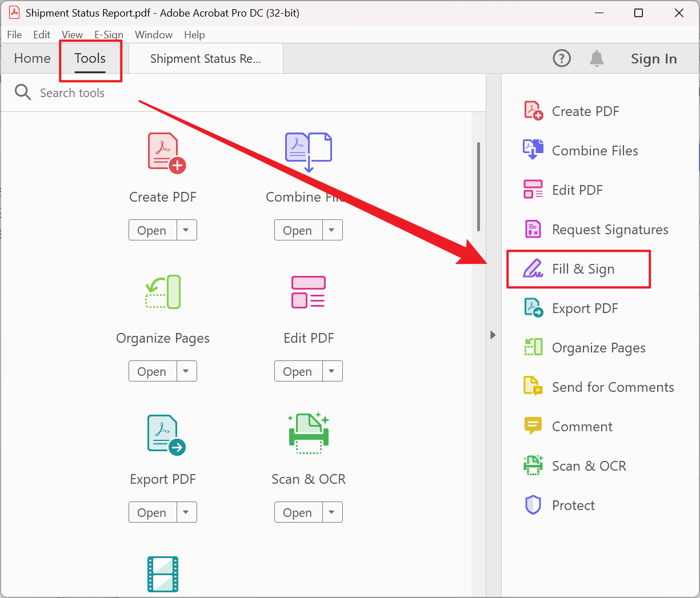Expand the dropdown arrow beside Export PDF Open

point(186,512)
